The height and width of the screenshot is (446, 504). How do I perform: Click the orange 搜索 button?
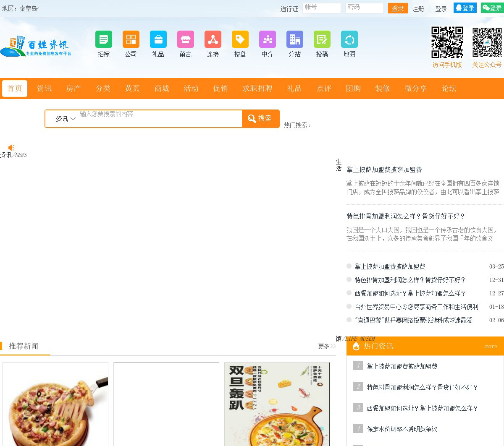[x=260, y=119]
